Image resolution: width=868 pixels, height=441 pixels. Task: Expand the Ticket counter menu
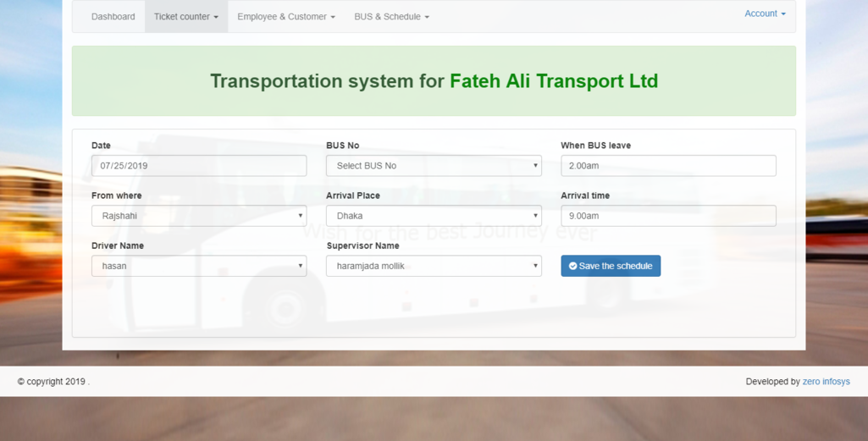[185, 17]
